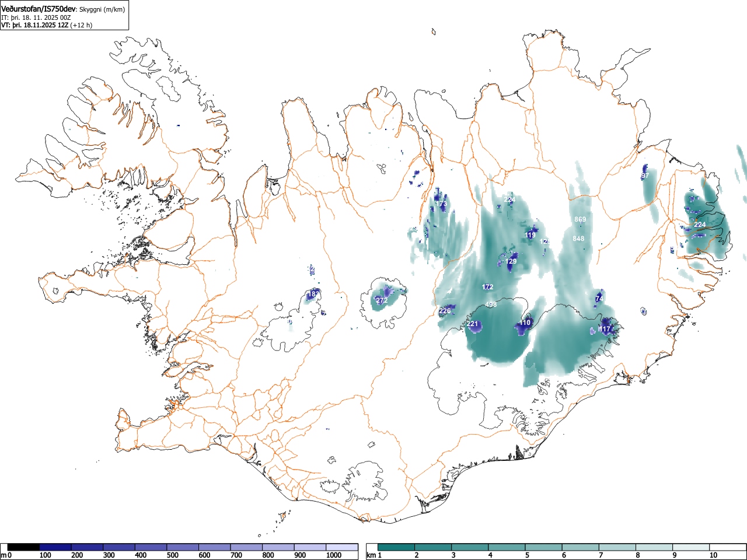747x560 pixels.
Task: Select the visibility value '183' on the map
Action: [313, 294]
